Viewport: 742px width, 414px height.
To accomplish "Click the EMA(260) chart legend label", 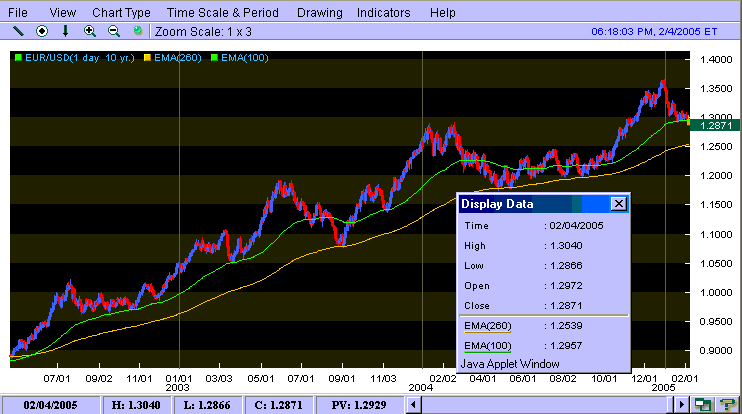I will point(177,58).
